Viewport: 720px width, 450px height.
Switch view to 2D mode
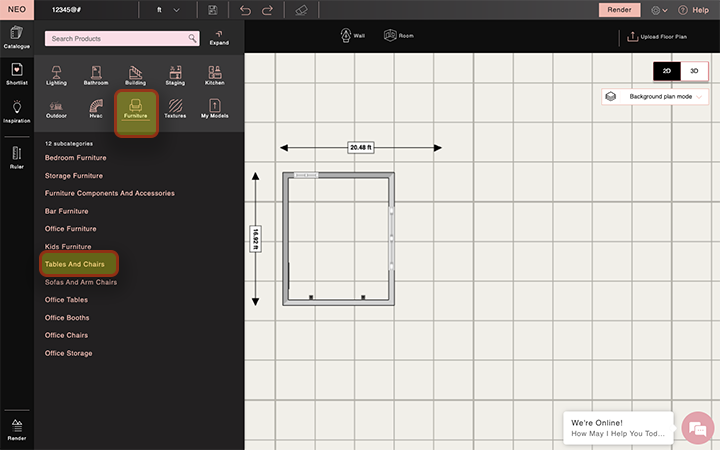click(667, 71)
